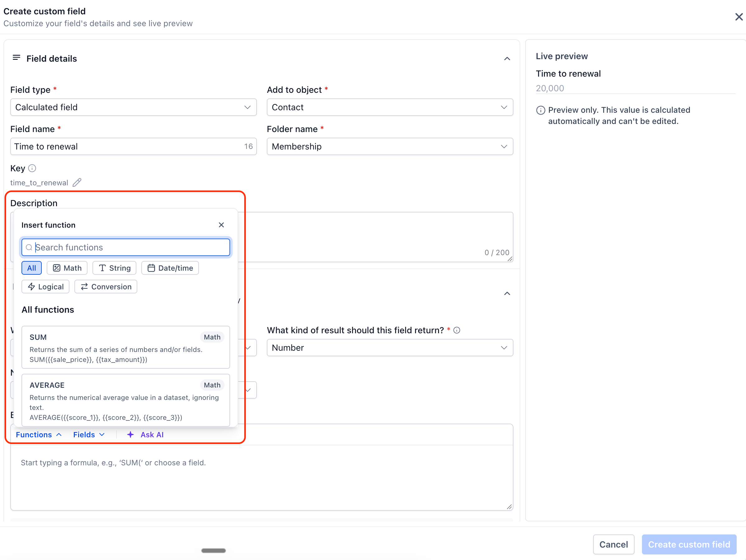Click the Live preview info icon

point(541,110)
